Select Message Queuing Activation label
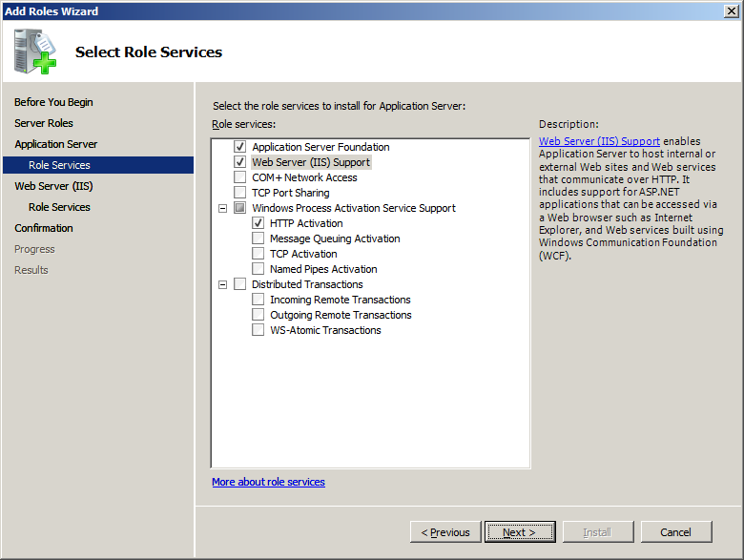This screenshot has height=560, width=744. [335, 239]
